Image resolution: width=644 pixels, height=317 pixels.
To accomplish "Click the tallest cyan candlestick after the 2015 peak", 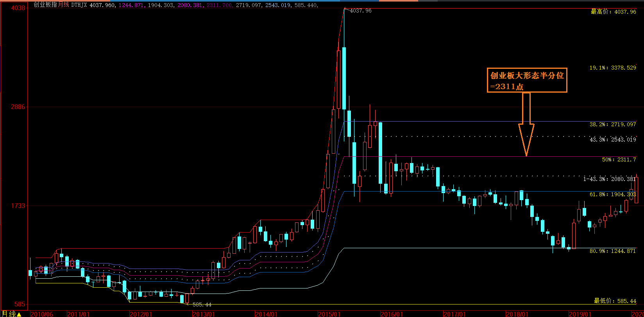I will click(x=344, y=78).
